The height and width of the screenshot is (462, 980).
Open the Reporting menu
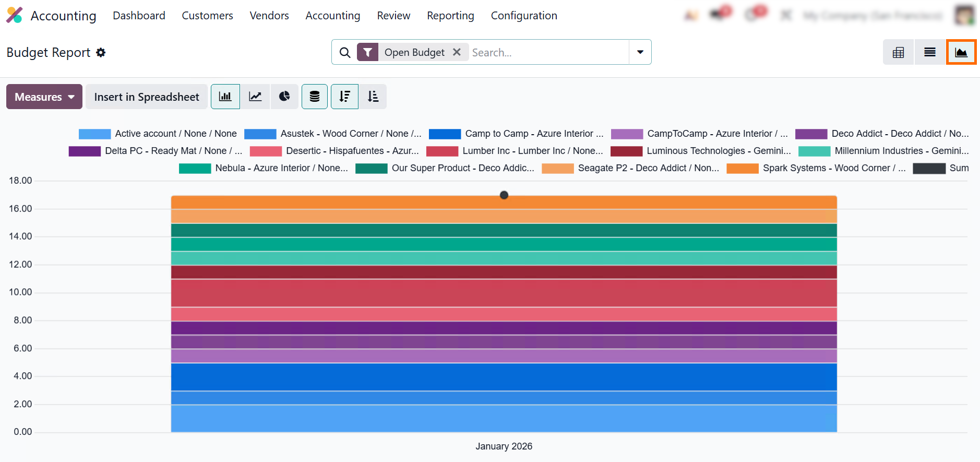(x=450, y=16)
